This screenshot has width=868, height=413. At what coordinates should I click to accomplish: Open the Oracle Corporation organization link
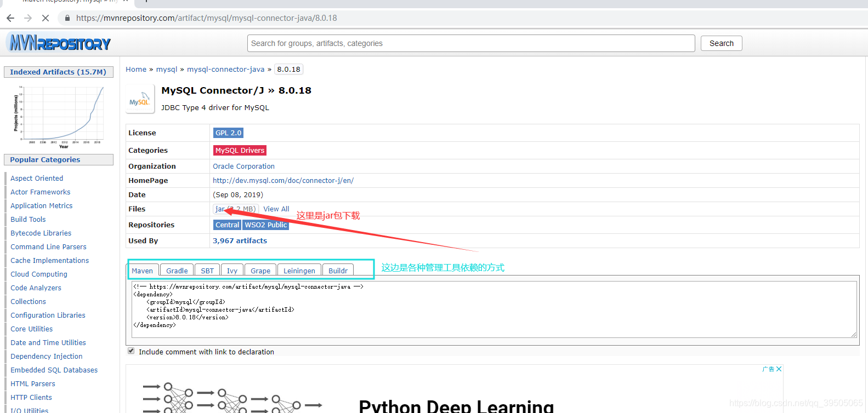tap(243, 167)
